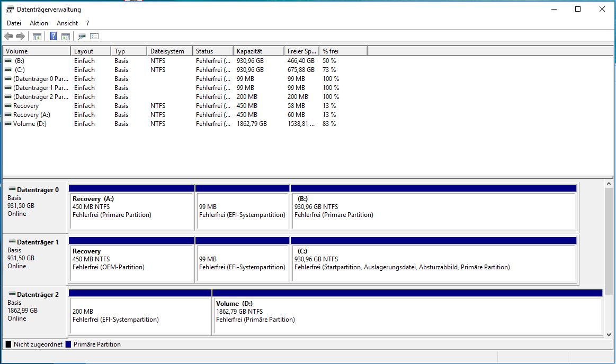
Task: Select the 200 MB EFI partition on Datenträger 2
Action: click(x=140, y=312)
